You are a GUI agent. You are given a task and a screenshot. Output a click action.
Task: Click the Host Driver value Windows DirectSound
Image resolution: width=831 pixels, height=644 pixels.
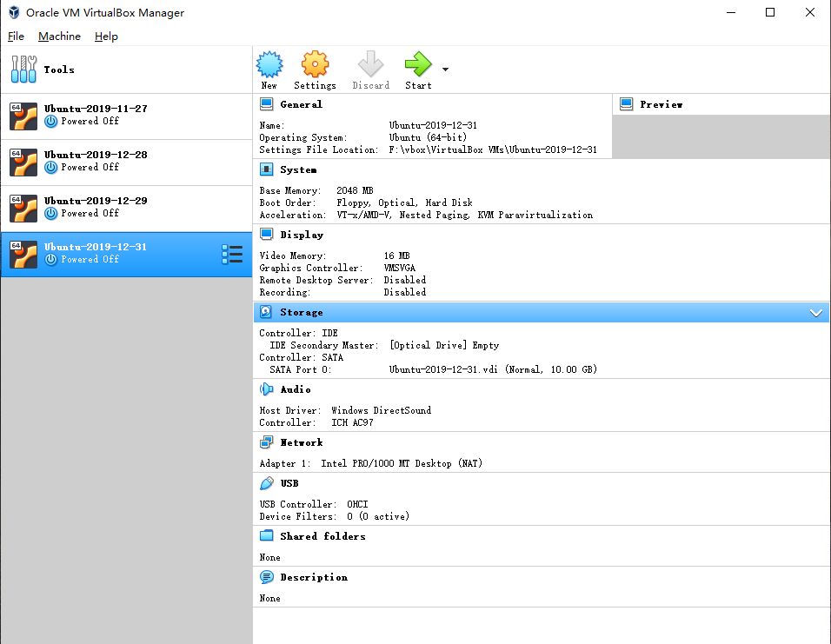click(381, 410)
